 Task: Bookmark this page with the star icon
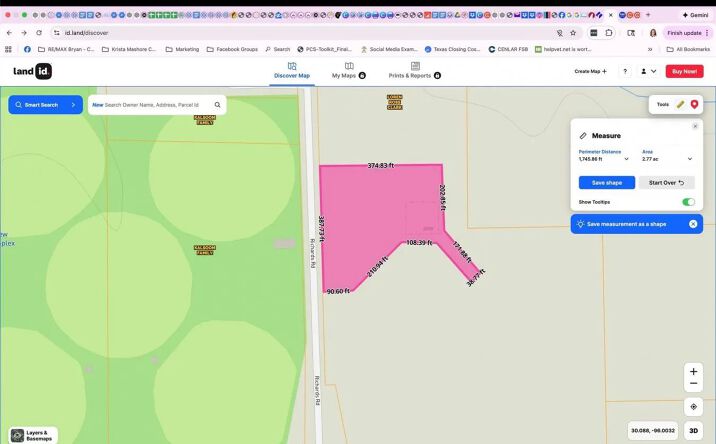pos(573,33)
